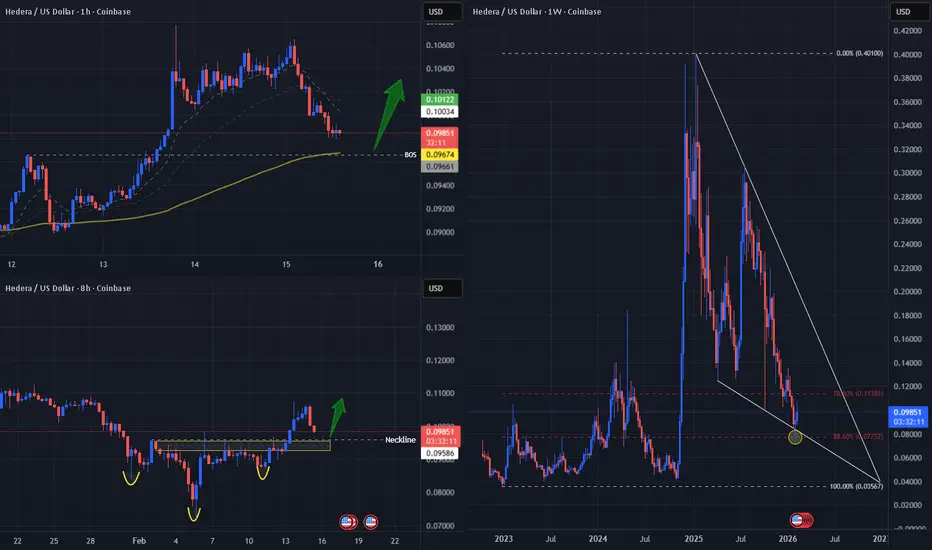Click the red 0.09851 price tag on 8h chart
This screenshot has width=932, height=550.
(439, 436)
